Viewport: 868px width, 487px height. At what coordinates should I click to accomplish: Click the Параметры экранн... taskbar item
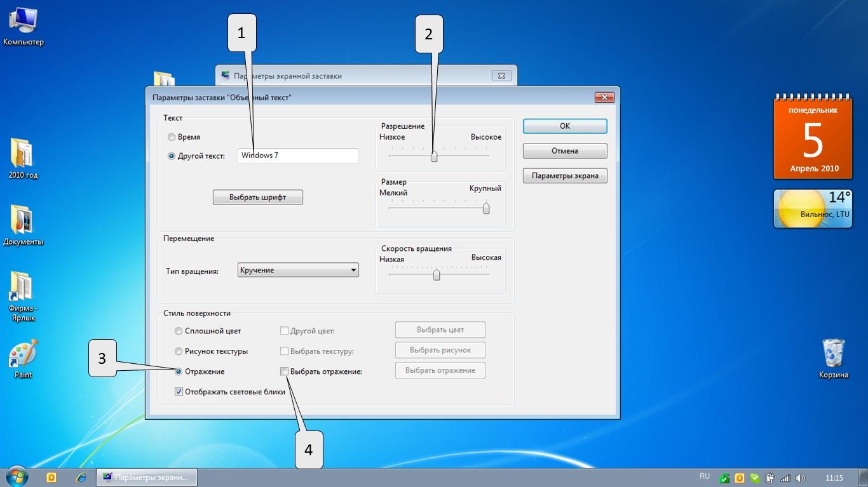tap(146, 477)
